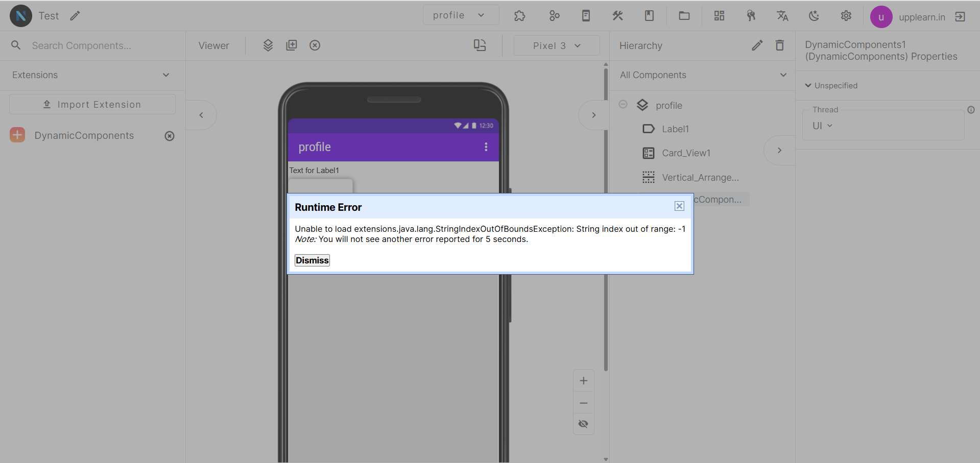Viewport: 980px width, 463px height.
Task: Open the widgets dashboard icon
Action: pos(719,16)
